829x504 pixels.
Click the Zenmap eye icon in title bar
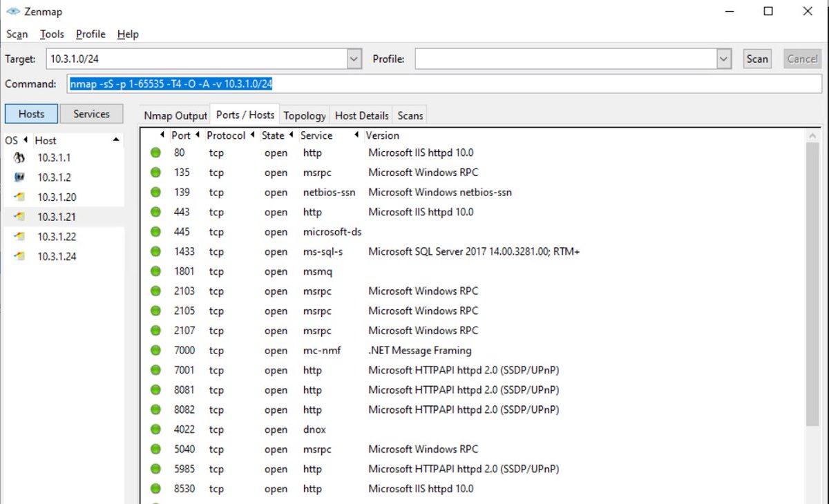click(x=12, y=11)
